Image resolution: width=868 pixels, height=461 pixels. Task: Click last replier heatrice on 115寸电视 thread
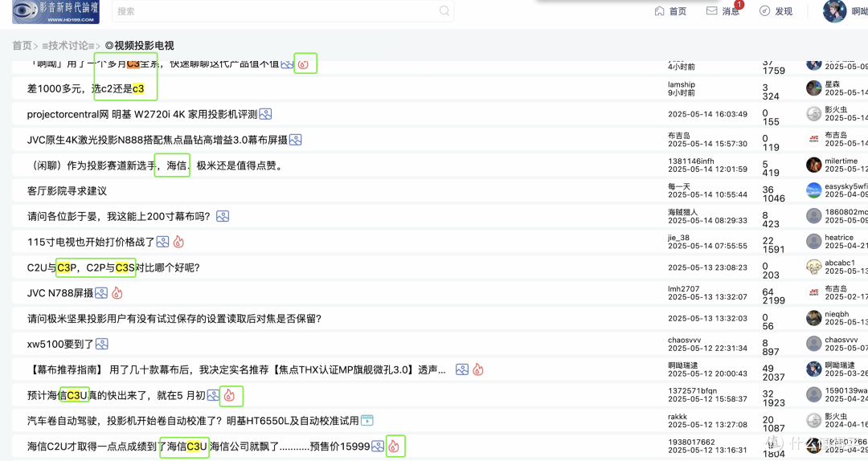click(x=839, y=238)
